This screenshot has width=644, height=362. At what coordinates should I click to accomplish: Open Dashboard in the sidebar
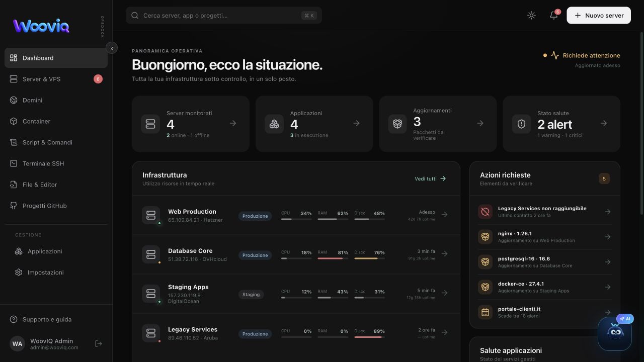[x=56, y=58]
